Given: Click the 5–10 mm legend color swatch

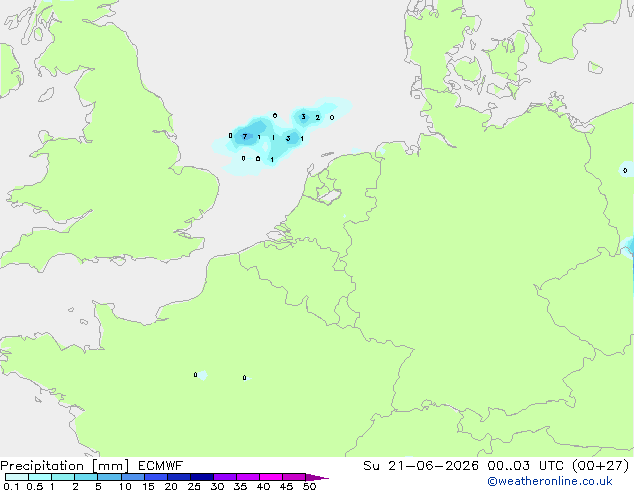Looking at the screenshot, I should coord(109,477).
